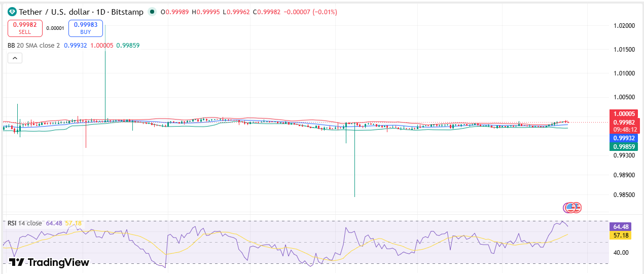The image size is (644, 274).
Task: Click the BB basis value 0.99932 in legend
Action: (x=76, y=46)
